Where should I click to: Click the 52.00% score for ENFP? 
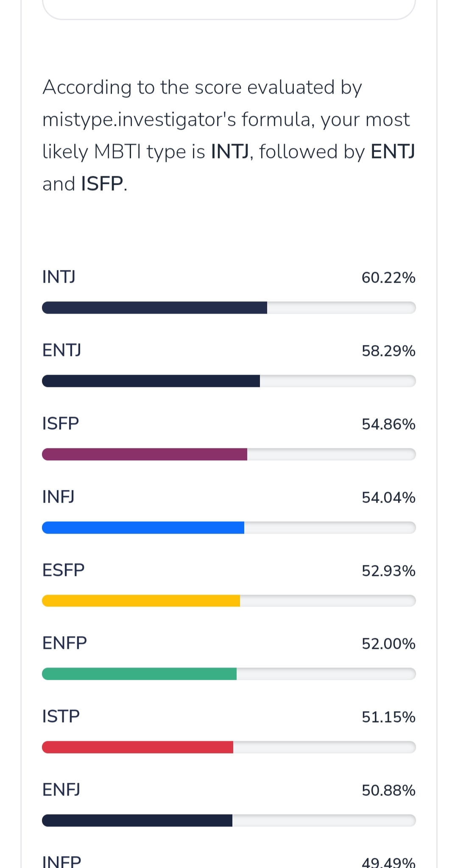click(x=388, y=644)
